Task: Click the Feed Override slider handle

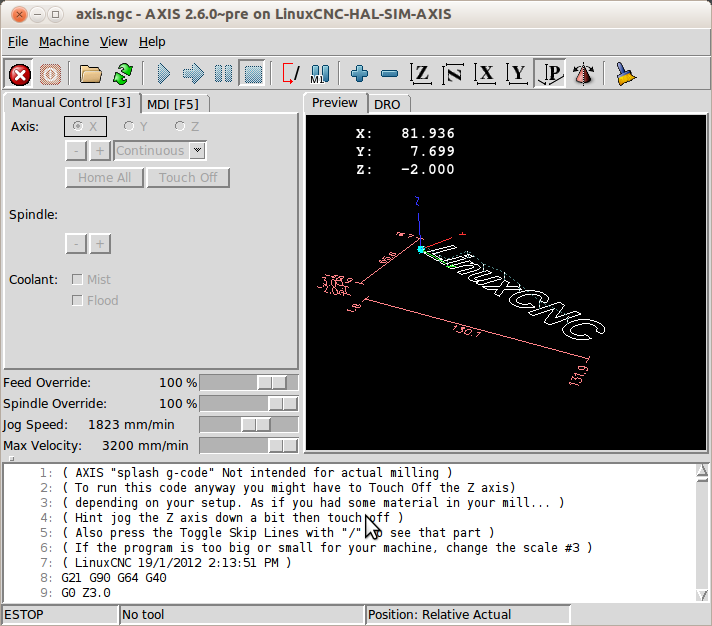Action: pyautogui.click(x=272, y=383)
